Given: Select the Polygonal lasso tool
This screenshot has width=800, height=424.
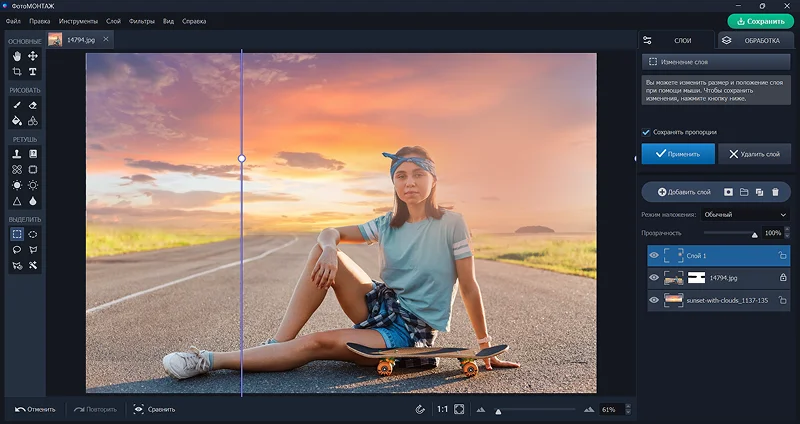Looking at the screenshot, I should (x=33, y=250).
